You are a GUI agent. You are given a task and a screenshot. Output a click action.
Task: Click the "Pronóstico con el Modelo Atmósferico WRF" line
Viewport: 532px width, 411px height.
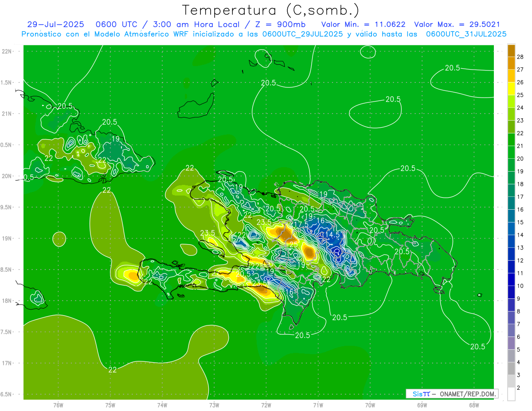106,34
